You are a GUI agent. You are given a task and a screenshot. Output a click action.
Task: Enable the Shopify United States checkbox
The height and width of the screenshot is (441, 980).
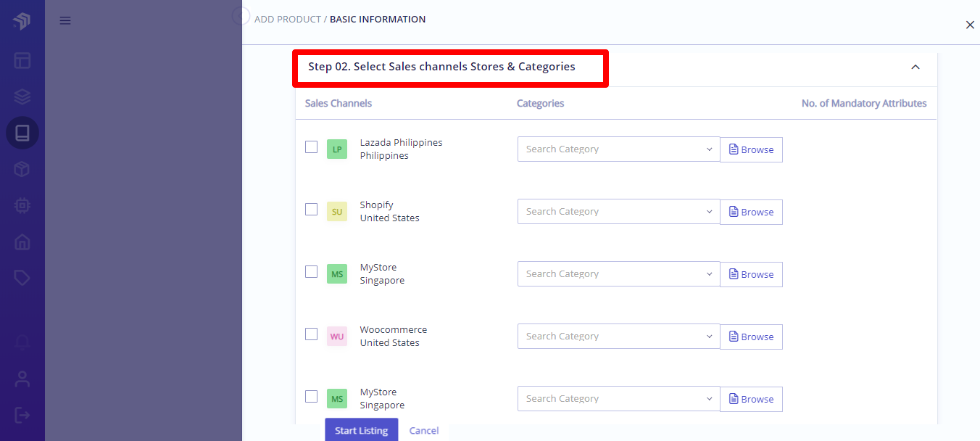click(x=311, y=210)
